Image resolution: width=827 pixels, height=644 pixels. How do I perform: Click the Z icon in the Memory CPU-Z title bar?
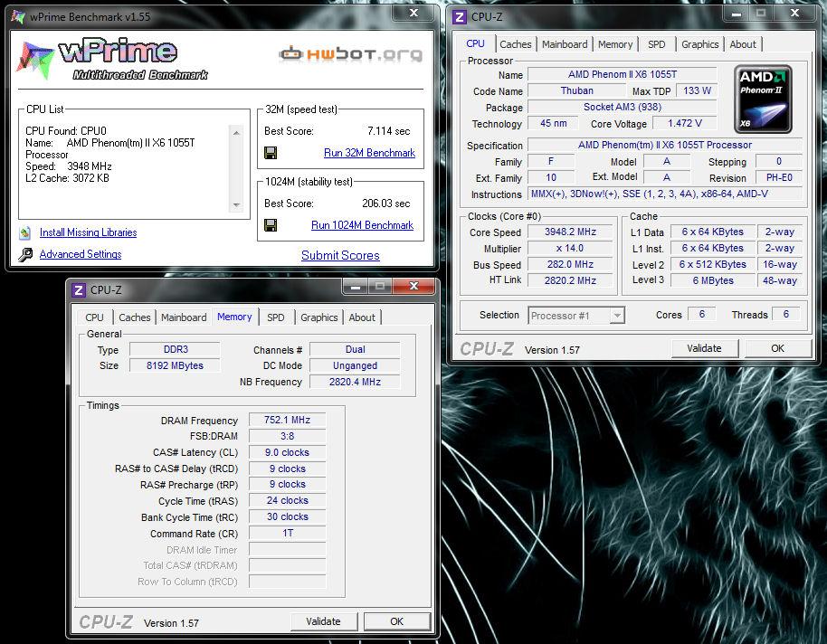pyautogui.click(x=79, y=289)
